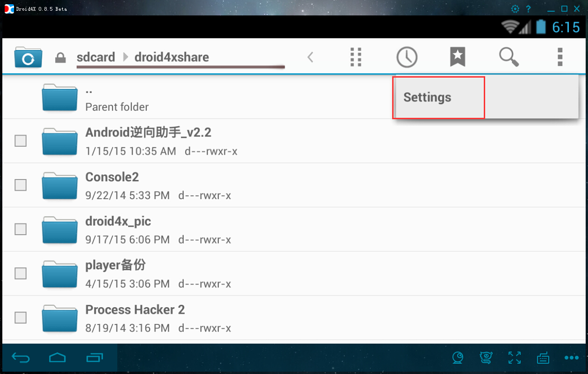Tap the Android recent apps button
Viewport: 588px width, 374px height.
point(94,358)
